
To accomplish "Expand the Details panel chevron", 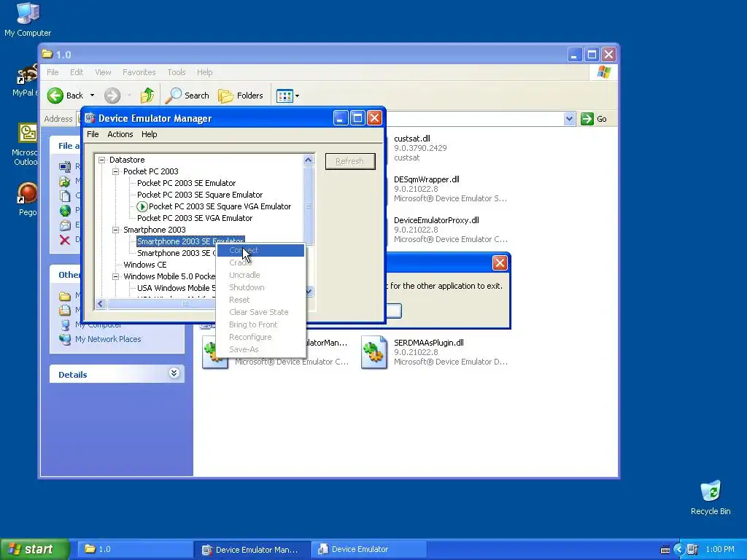I will point(174,373).
